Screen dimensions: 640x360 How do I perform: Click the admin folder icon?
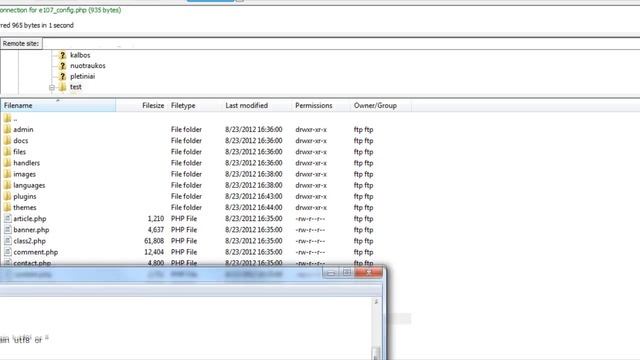click(7, 129)
